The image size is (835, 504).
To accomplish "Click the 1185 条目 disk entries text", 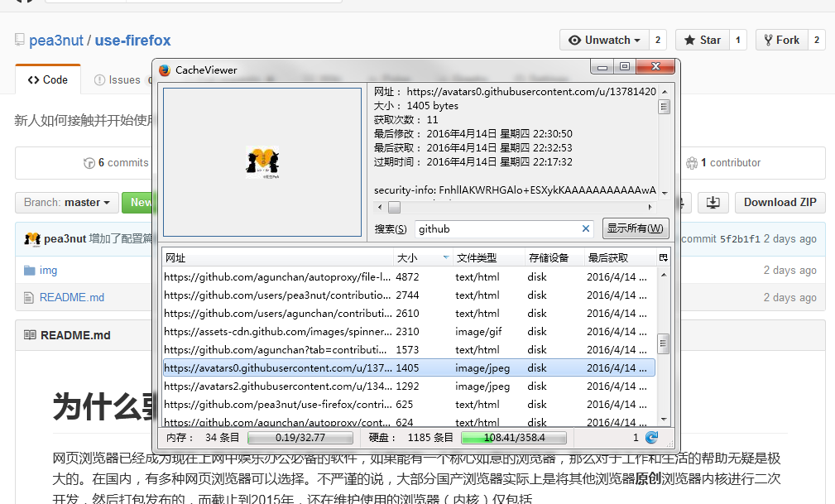I will pos(430,438).
